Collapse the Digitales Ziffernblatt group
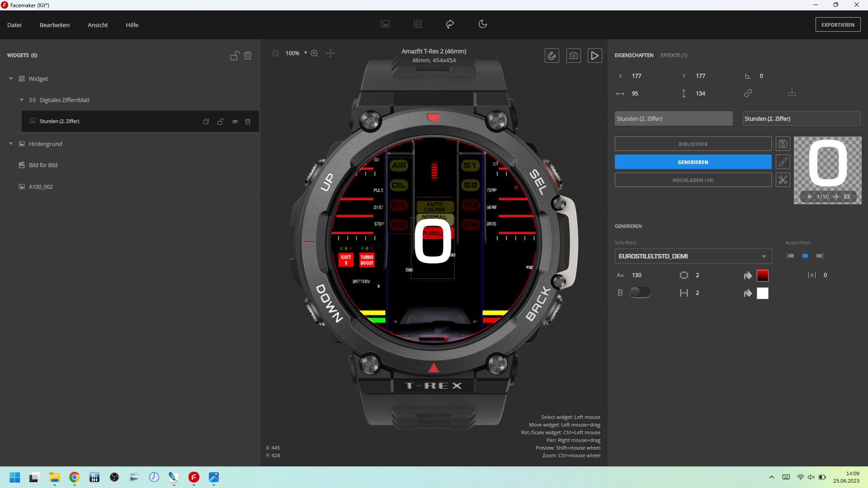 click(x=22, y=100)
